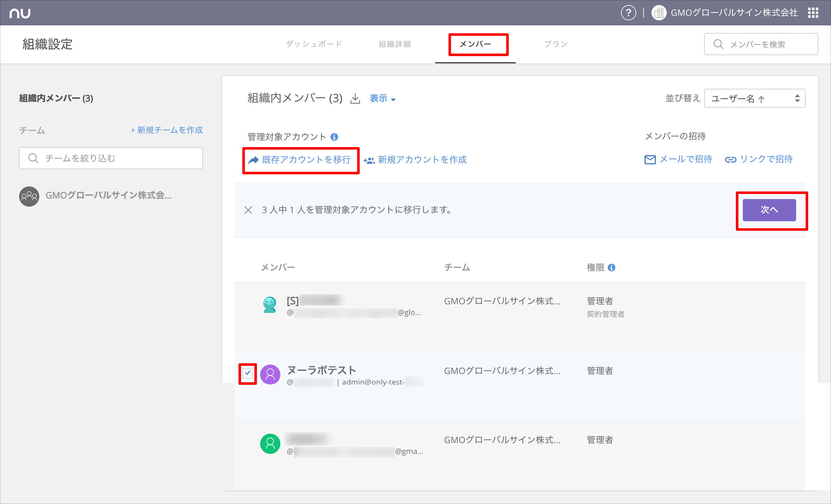Click the ヌーラボテスト member name
The width and height of the screenshot is (831, 504).
322,370
